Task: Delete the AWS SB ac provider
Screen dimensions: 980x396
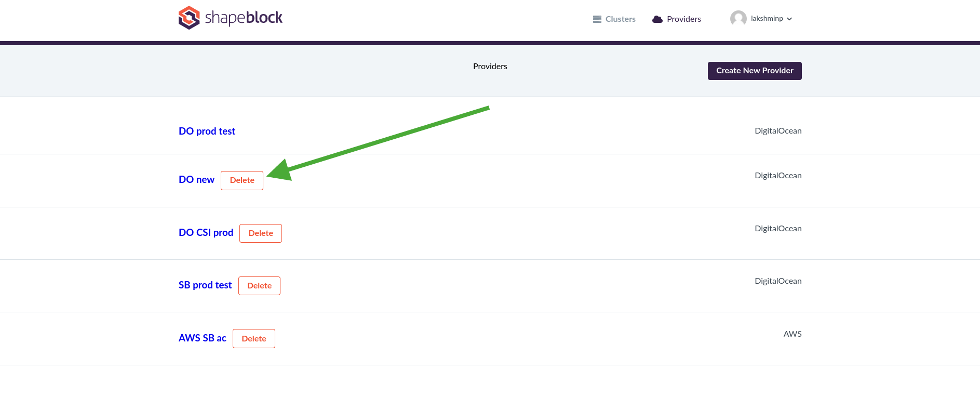Action: point(254,339)
